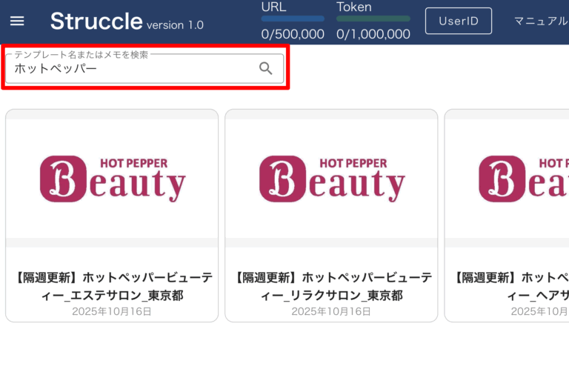This screenshot has height=392, width=569.
Task: Click the partially visible third template title
Action: [511, 286]
